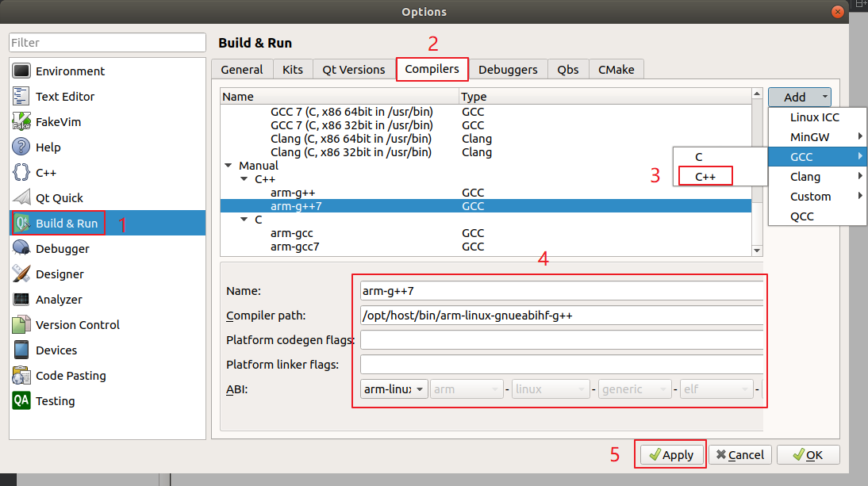Select the FakeVim category icon
The width and height of the screenshot is (868, 486).
21,121
